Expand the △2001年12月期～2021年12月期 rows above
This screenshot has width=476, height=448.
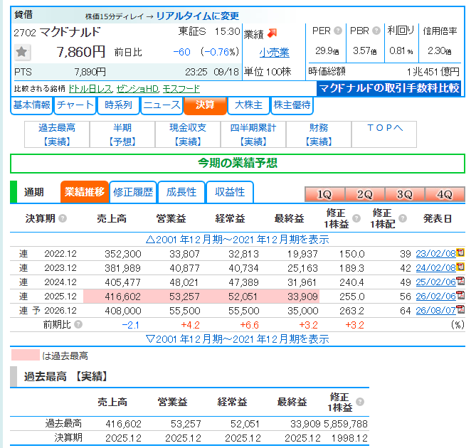click(237, 240)
